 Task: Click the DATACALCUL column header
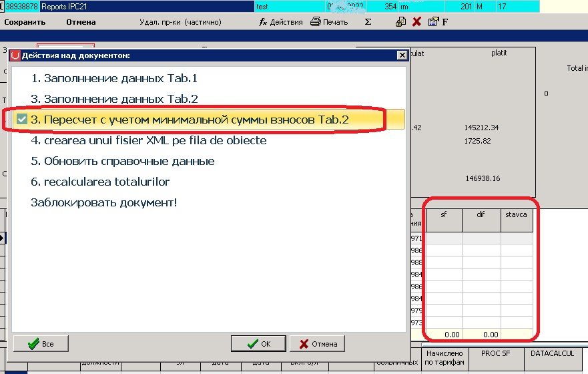click(x=553, y=358)
